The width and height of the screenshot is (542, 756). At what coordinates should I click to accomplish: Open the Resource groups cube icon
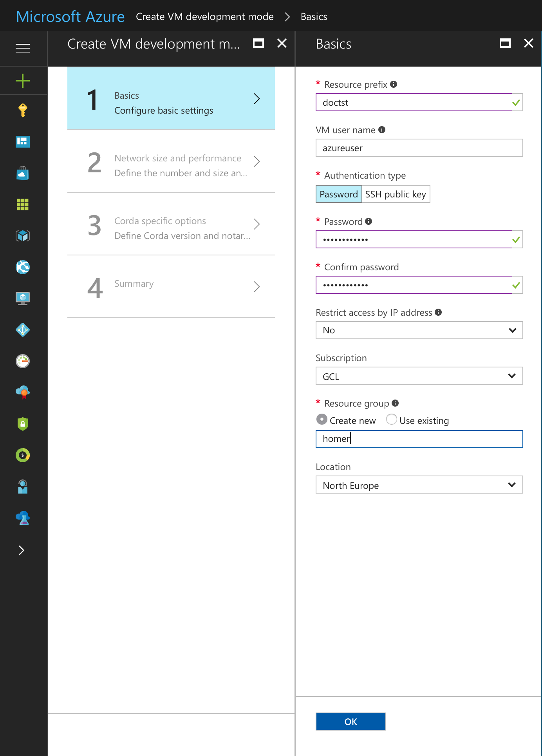23,236
